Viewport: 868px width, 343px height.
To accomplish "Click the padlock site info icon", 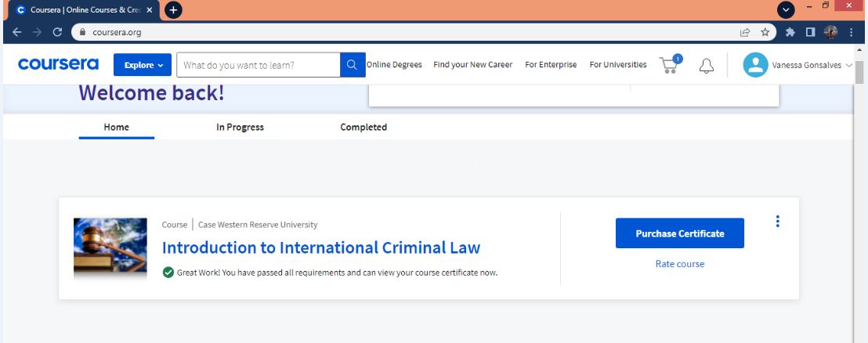I will point(83,32).
